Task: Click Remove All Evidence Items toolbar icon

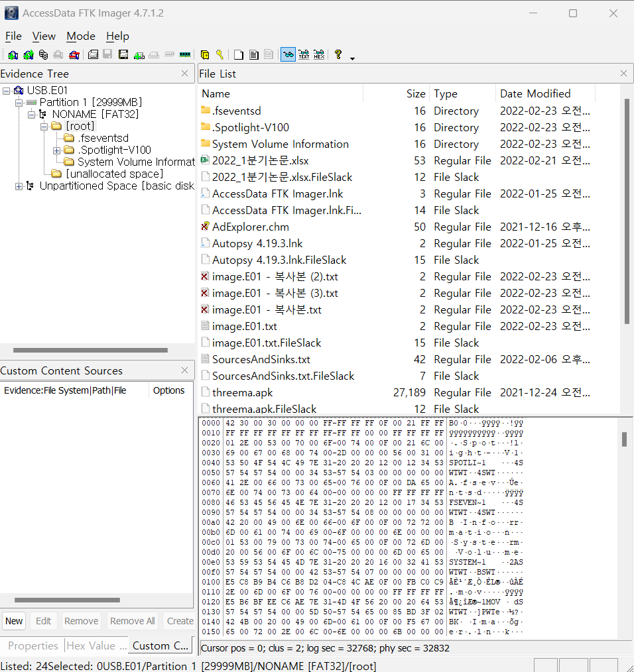Action: [x=74, y=55]
